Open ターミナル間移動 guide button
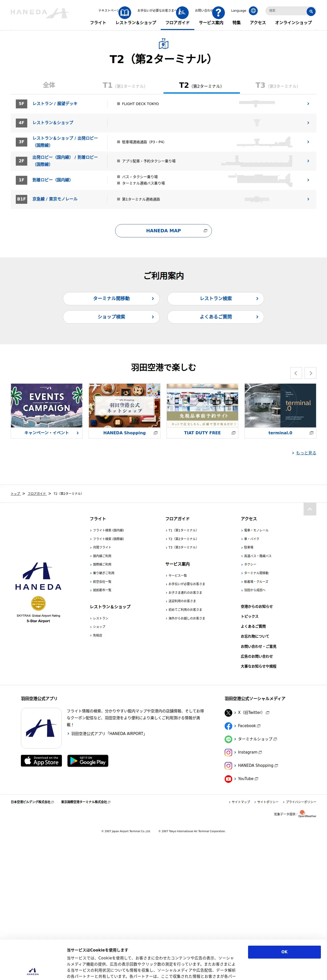This screenshot has height=980, width=327. point(111,299)
